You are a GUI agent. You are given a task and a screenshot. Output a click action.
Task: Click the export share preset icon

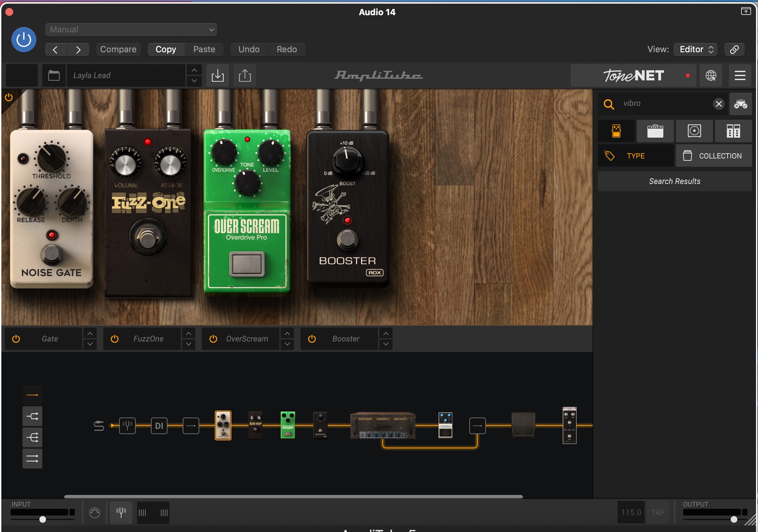tap(245, 75)
